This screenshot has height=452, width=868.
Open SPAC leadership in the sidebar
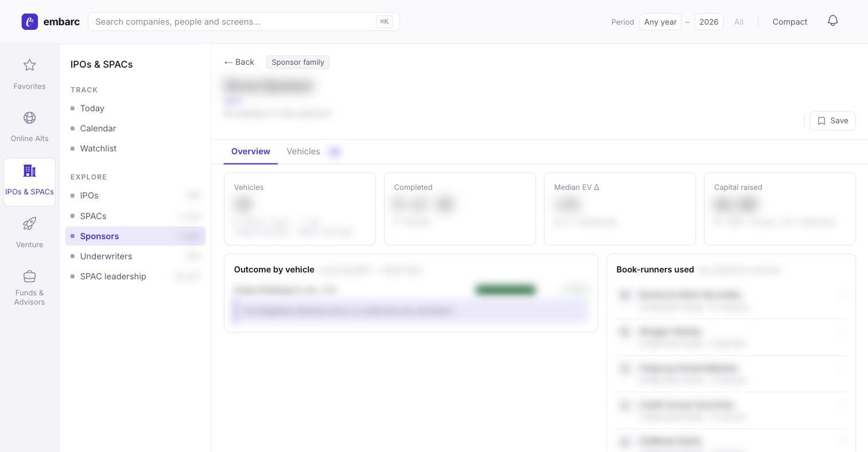135,276
